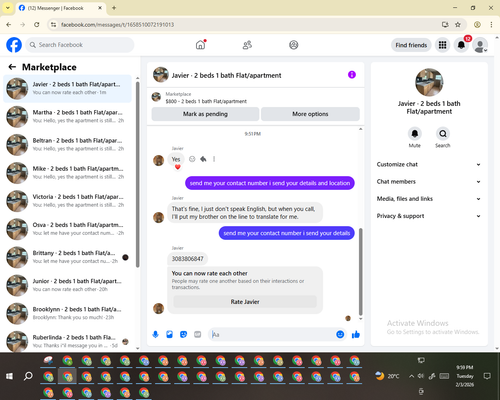Open the Home feed icon
500x400 pixels.
tap(200, 45)
